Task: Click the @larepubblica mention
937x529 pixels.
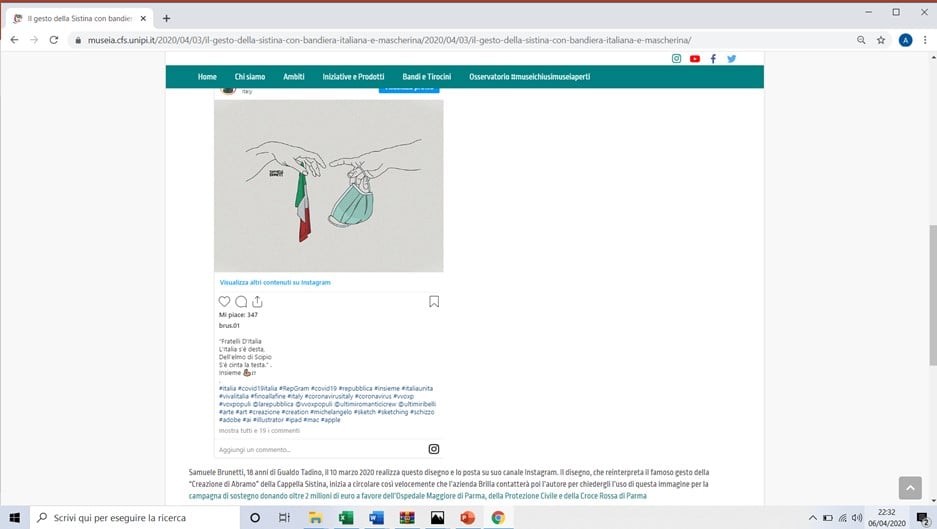Action: [x=273, y=404]
